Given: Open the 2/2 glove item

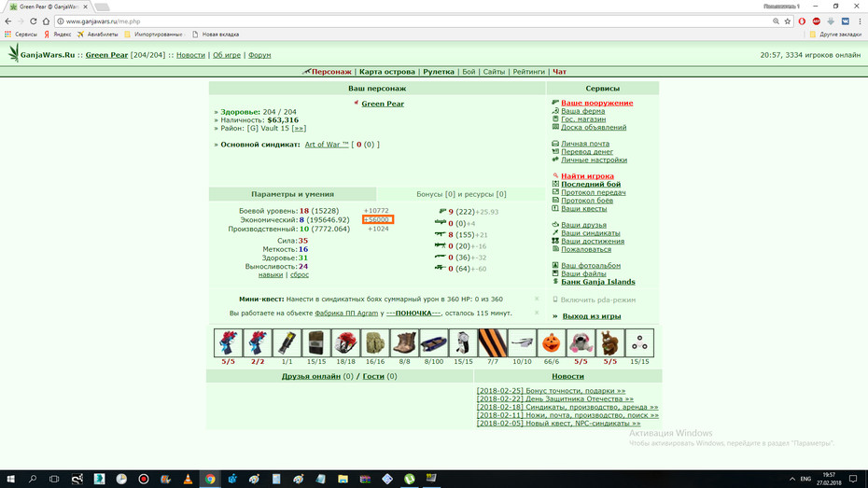Looking at the screenshot, I should tap(258, 342).
